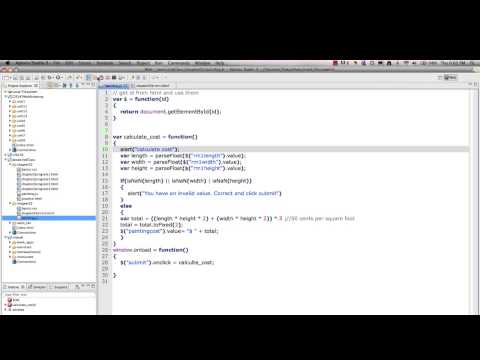The image size is (480, 360).
Task: Select the highlighted file in Project Explorer
Action: [x=49, y=218]
